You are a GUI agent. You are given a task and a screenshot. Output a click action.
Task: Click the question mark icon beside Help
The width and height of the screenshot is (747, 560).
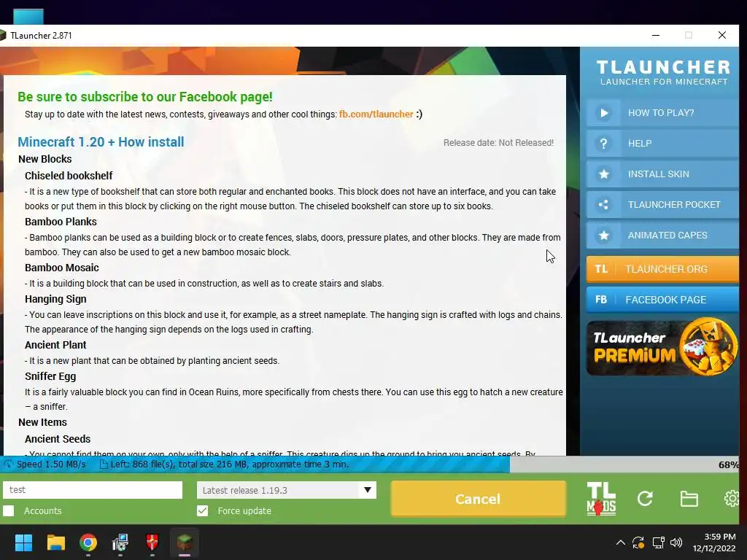603,144
